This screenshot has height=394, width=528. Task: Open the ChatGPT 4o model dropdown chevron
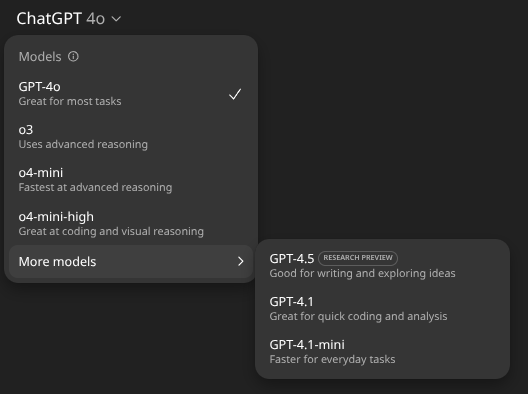[116, 19]
